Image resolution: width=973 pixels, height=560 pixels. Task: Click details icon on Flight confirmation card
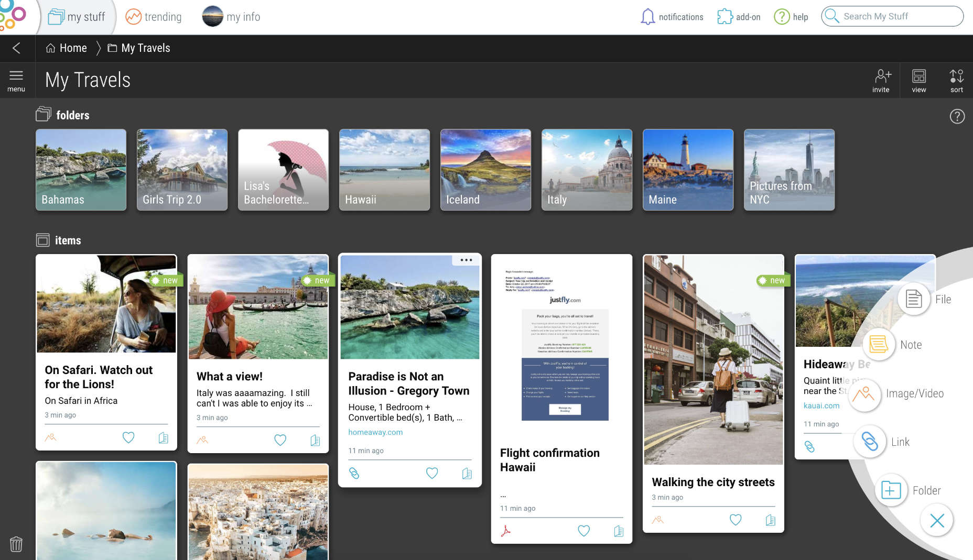click(619, 531)
